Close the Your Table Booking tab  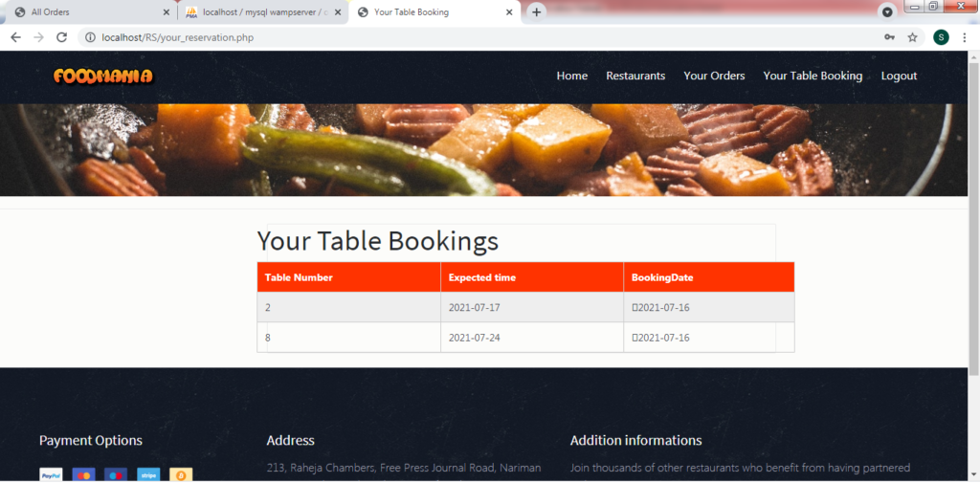(x=509, y=11)
